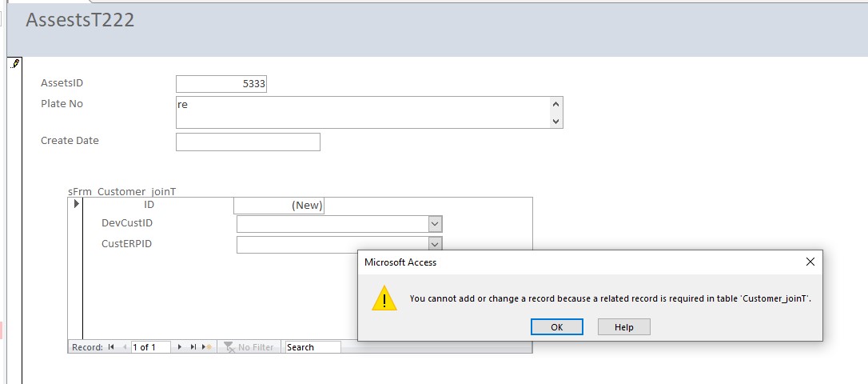868x384 pixels.
Task: Select the subform's current record arrow selector
Action: (77, 204)
